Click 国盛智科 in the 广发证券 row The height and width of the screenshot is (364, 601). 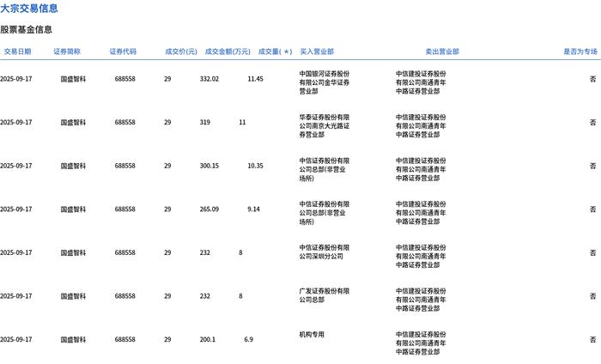[73, 296]
